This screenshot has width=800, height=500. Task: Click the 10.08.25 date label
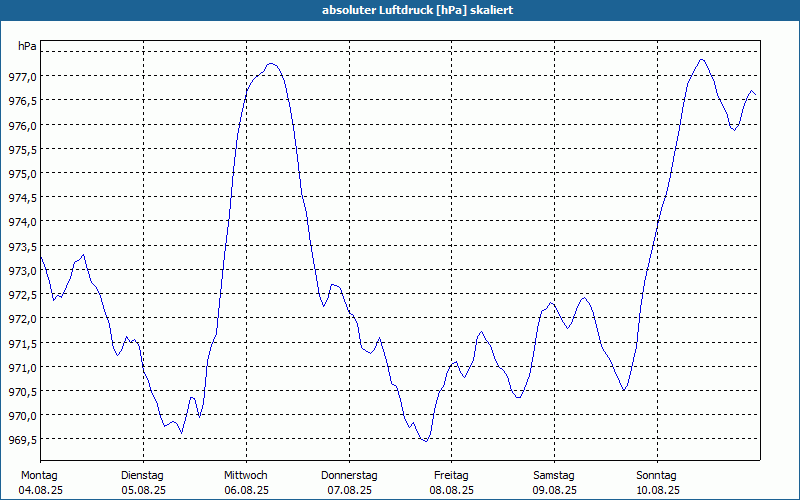click(x=658, y=490)
